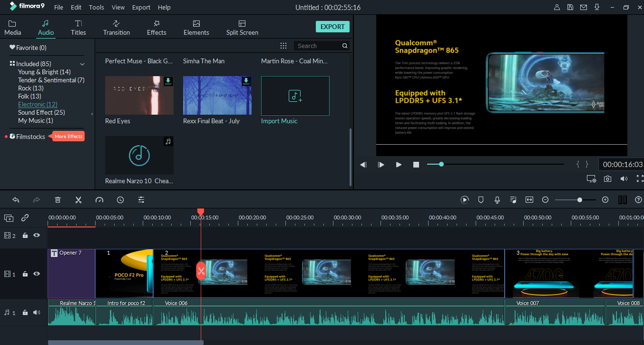The image size is (644, 345).
Task: Open the Edit menu
Action: tap(76, 7)
